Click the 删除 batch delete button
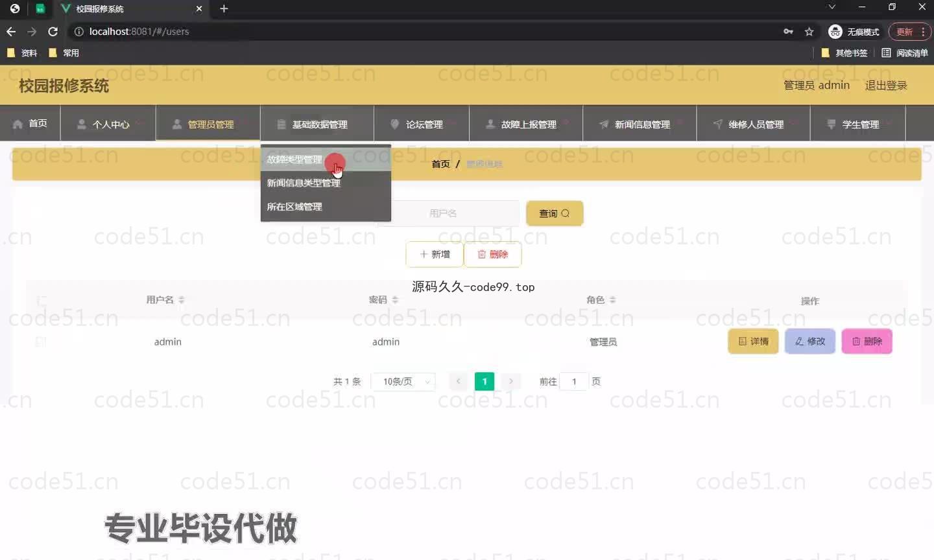This screenshot has width=934, height=560. click(493, 254)
